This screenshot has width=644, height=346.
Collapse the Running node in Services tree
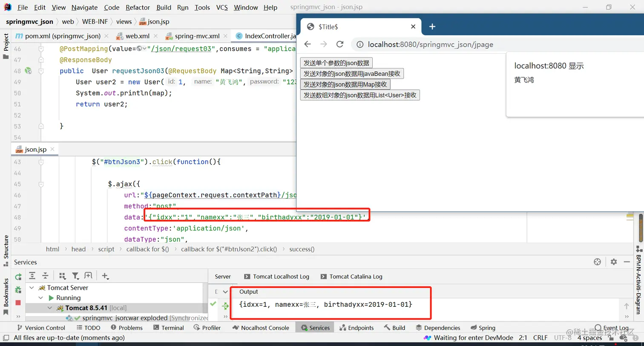[41, 298]
